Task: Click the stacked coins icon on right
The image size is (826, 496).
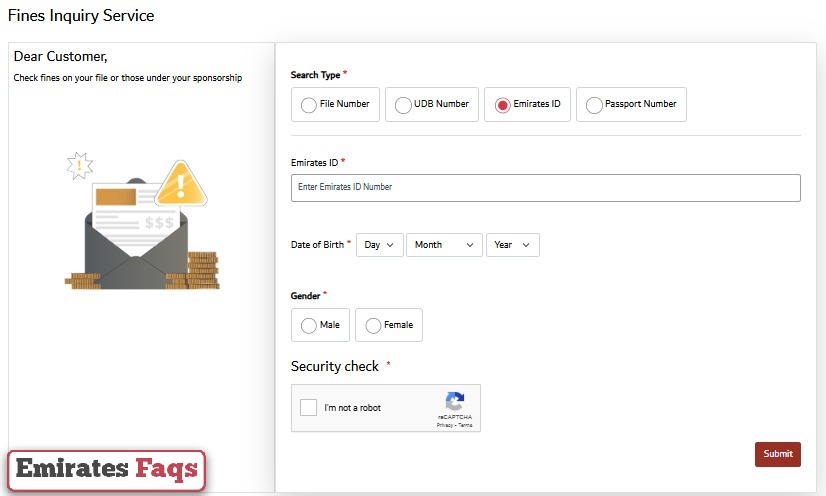Action: click(203, 270)
